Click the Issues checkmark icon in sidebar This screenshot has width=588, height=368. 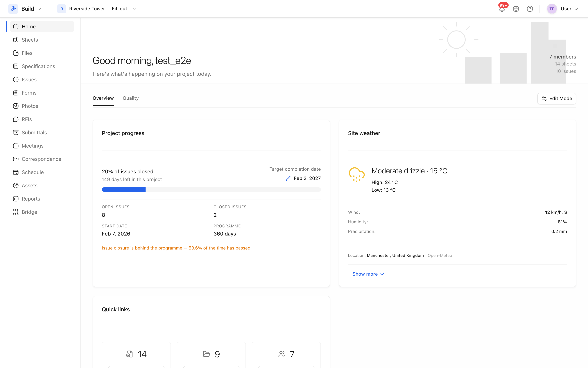[16, 80]
